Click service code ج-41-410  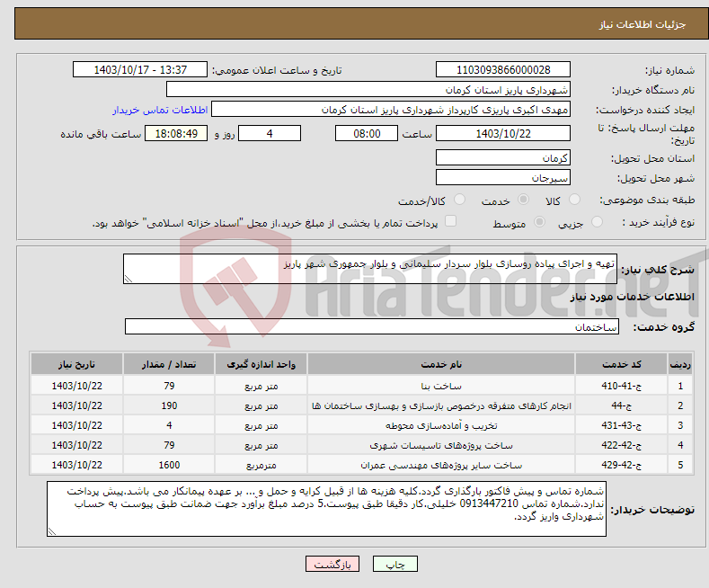click(622, 386)
